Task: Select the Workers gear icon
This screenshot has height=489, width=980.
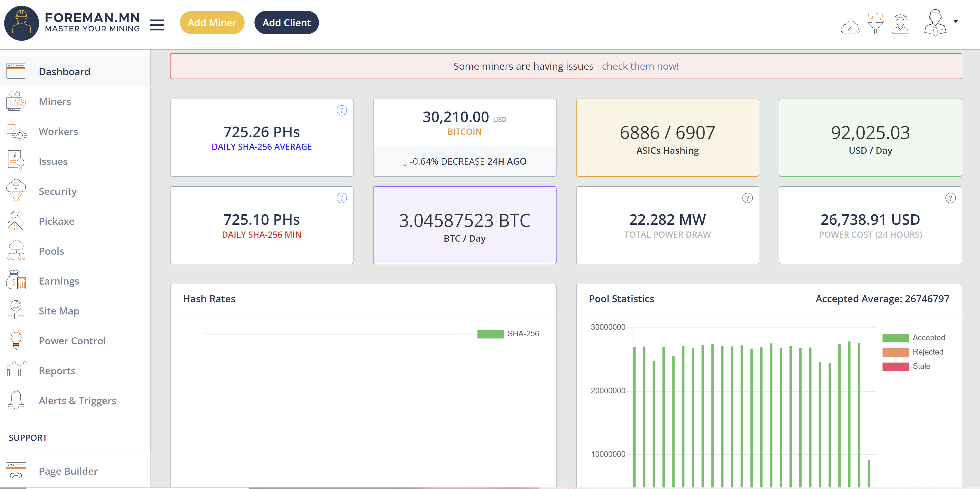Action: [x=16, y=131]
